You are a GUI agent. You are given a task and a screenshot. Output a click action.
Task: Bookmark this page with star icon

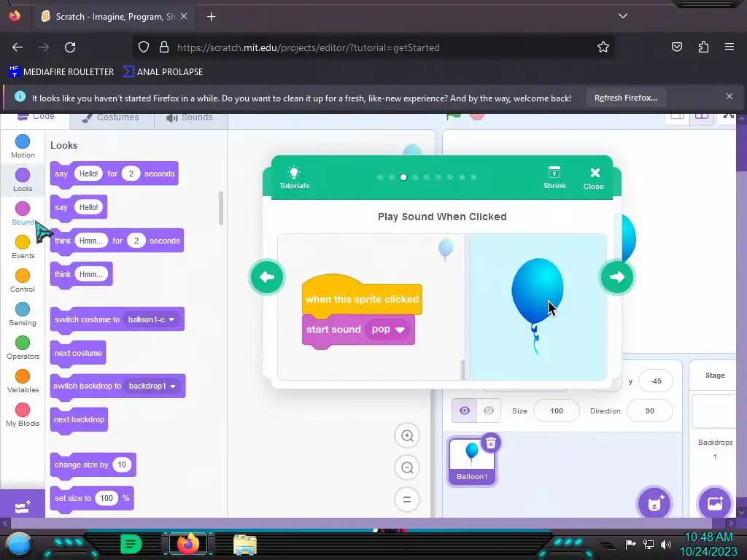click(603, 47)
